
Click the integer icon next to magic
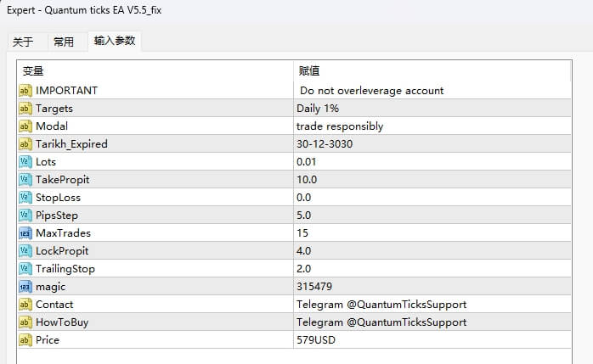click(25, 287)
